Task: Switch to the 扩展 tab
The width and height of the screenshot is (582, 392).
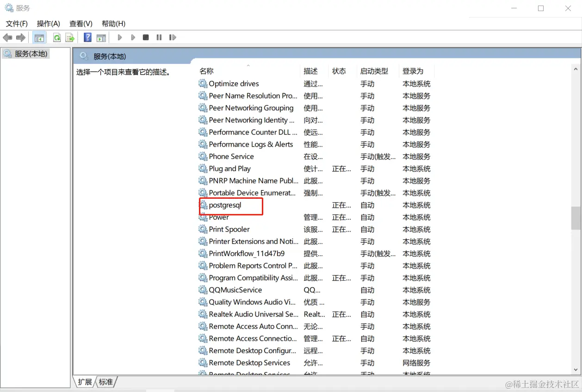Action: pyautogui.click(x=85, y=382)
